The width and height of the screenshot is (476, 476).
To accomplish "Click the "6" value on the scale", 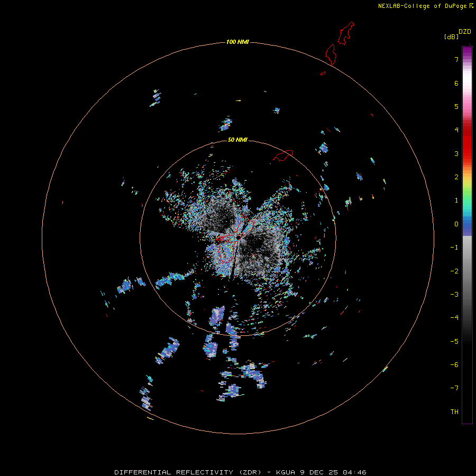I will 456,83.
